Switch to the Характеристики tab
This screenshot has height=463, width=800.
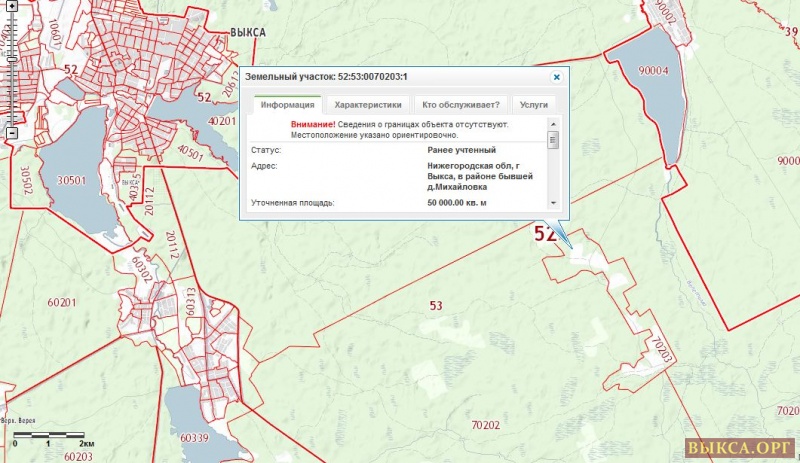coord(368,104)
